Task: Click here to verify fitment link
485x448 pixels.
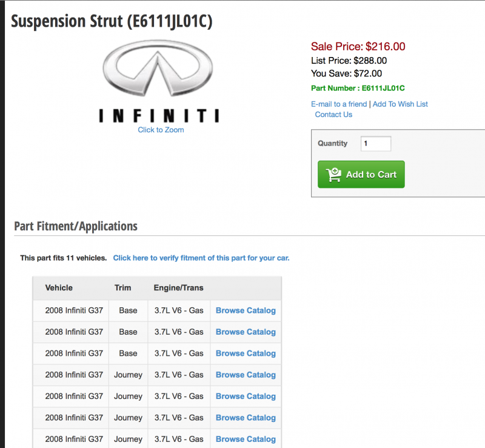Action: (201, 258)
